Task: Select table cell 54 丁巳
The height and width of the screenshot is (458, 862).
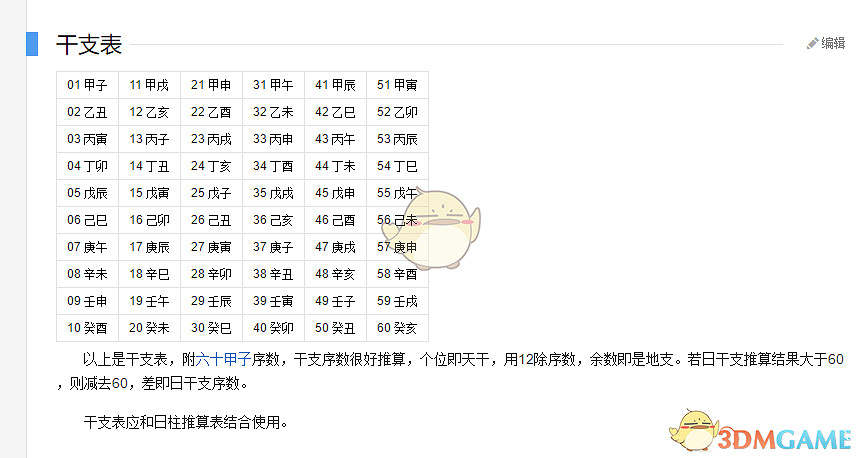Action: 397,166
